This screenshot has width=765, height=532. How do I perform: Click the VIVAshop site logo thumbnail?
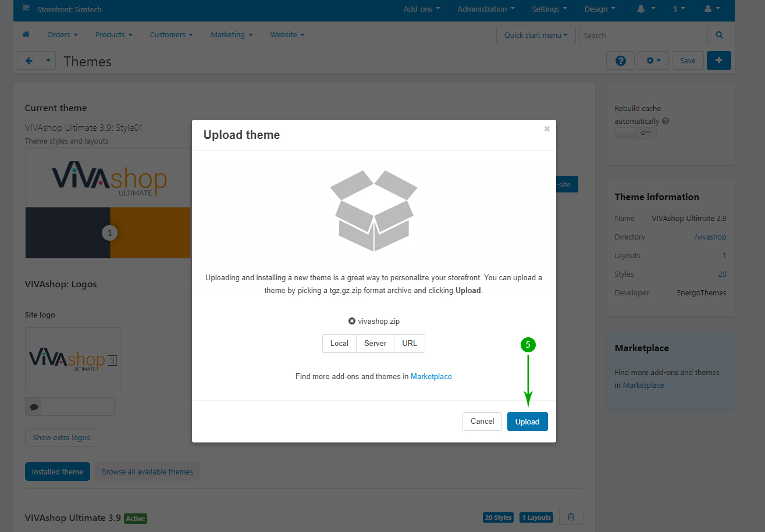coord(73,359)
